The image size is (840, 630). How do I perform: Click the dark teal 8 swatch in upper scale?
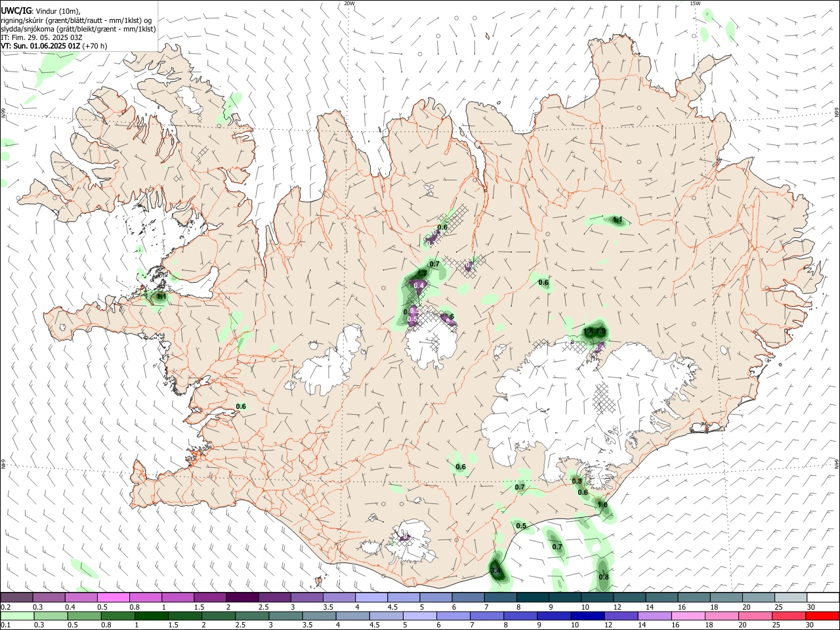pos(533,598)
